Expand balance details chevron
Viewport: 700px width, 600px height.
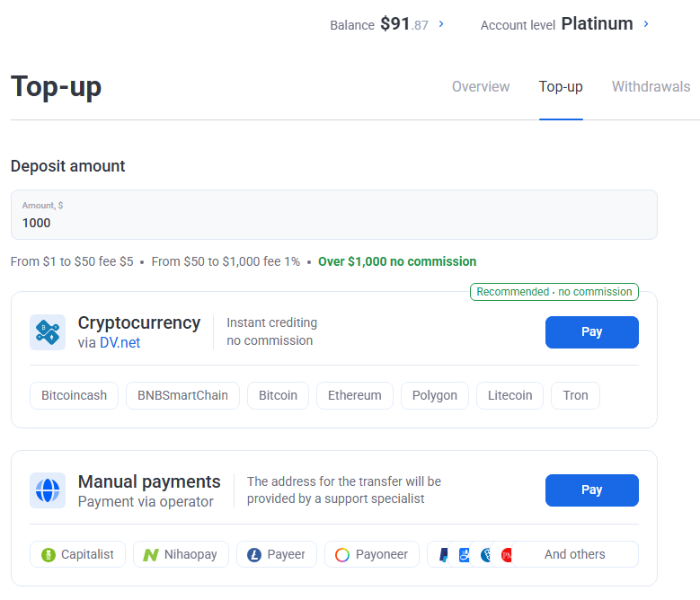(441, 24)
